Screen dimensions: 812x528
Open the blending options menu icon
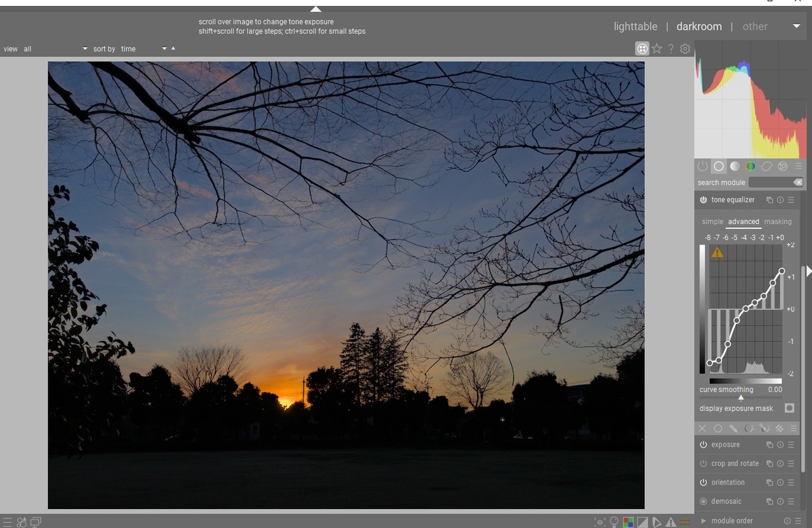click(794, 428)
